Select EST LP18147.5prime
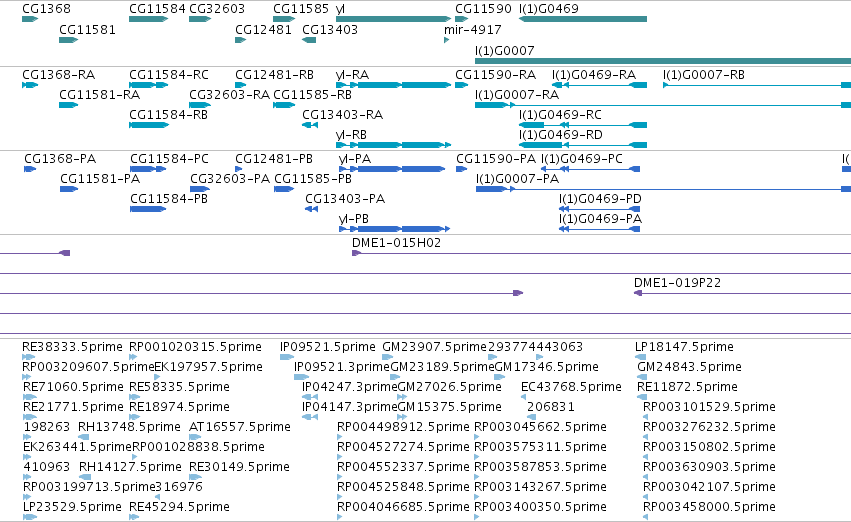Viewport: 851px width, 522px height. pyautogui.click(x=640, y=357)
